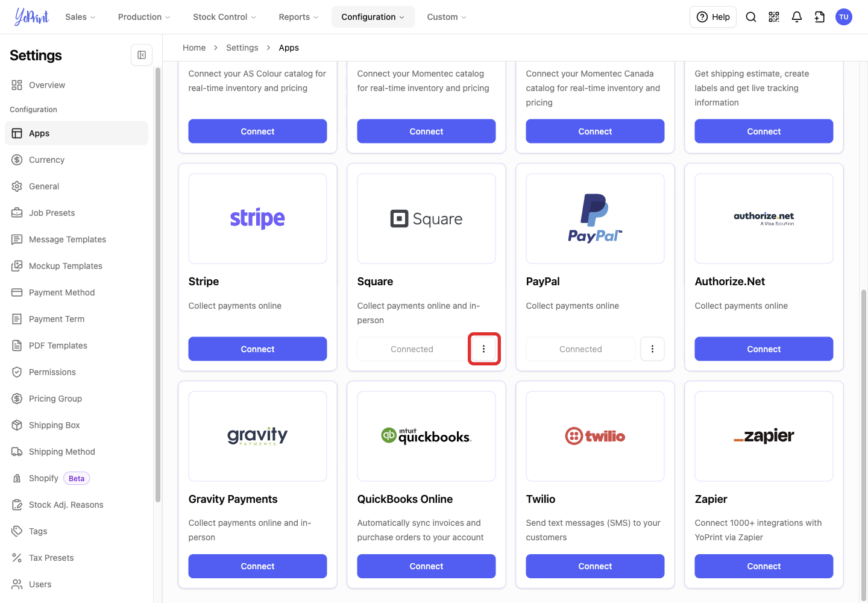Click the QuickBooks logo thumbnail

[426, 436]
